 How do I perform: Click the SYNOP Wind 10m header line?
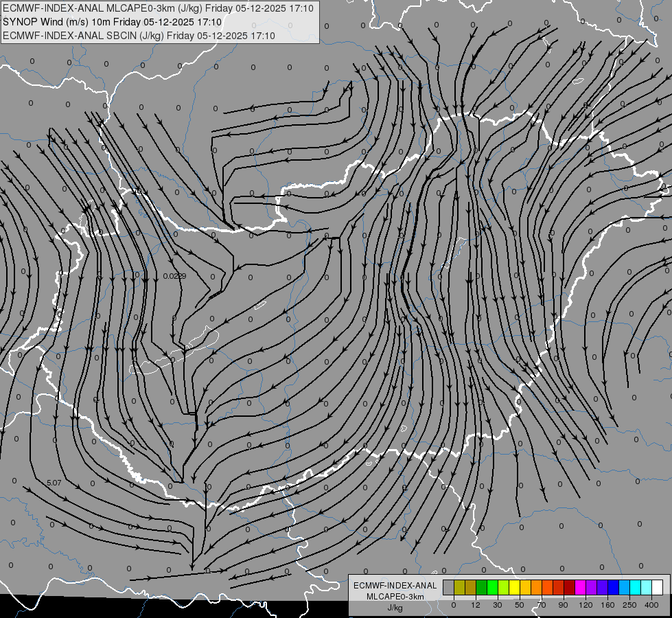click(x=113, y=22)
